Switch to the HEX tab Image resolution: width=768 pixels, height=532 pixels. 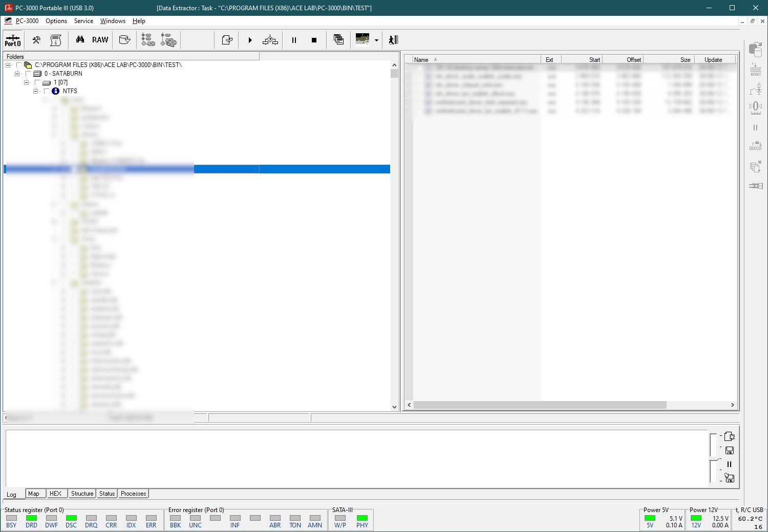[55, 494]
